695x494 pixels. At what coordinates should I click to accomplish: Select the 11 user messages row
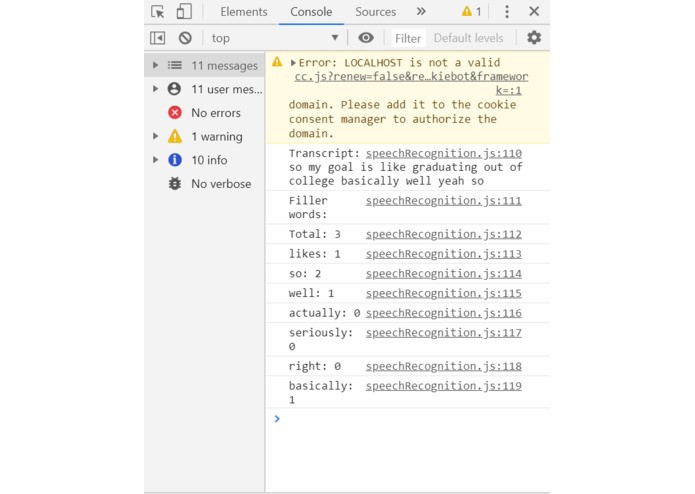tap(204, 89)
